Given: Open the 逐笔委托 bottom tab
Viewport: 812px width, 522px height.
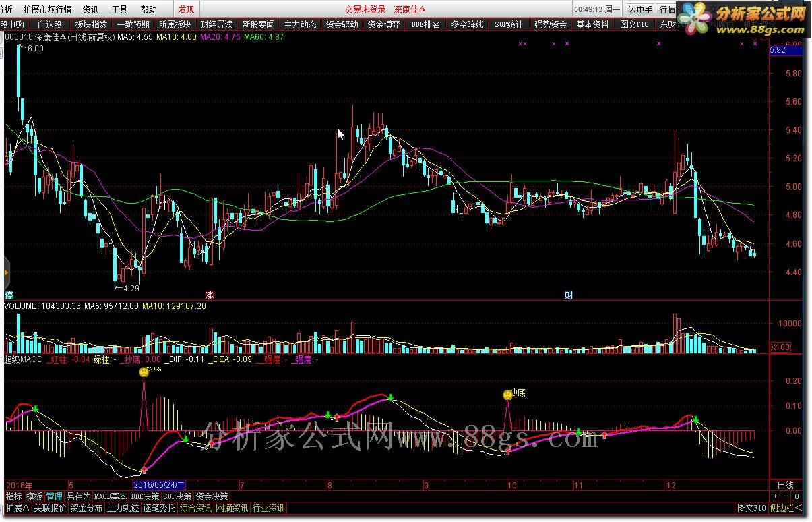Looking at the screenshot, I should (159, 508).
